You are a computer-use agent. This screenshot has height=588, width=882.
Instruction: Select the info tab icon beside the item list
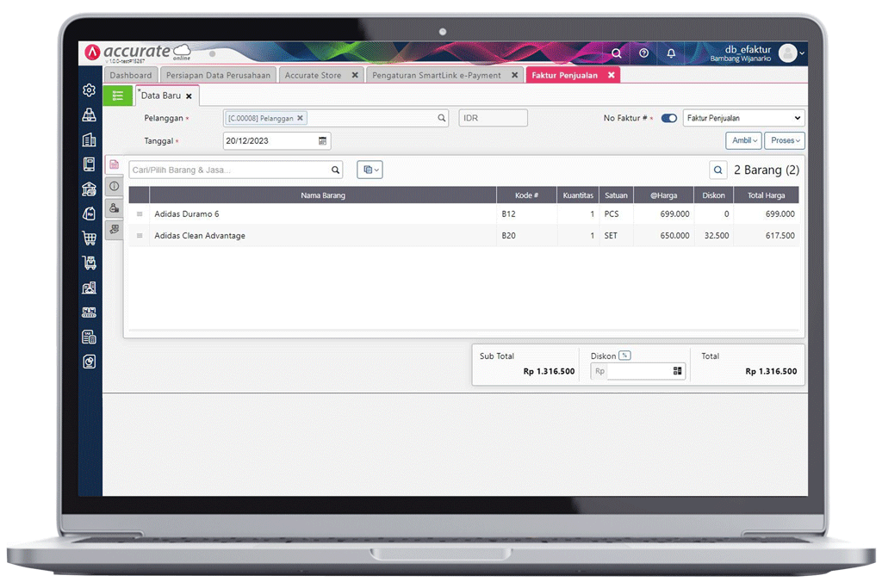[x=114, y=186]
